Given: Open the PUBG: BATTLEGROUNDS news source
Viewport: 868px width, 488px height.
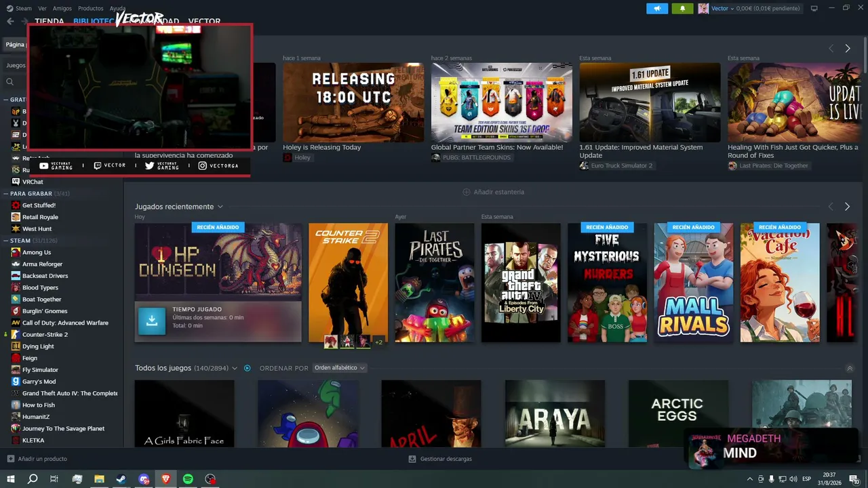Looking at the screenshot, I should 477,158.
